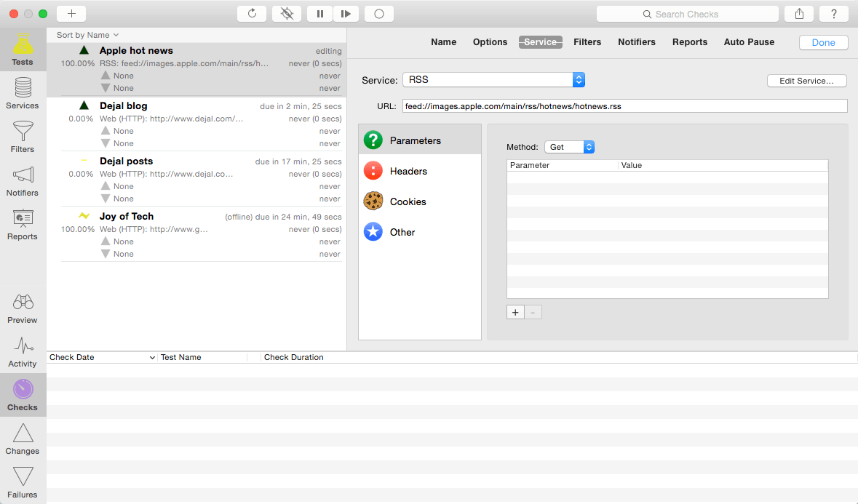Select the Apple hot news test

pyautogui.click(x=197, y=69)
